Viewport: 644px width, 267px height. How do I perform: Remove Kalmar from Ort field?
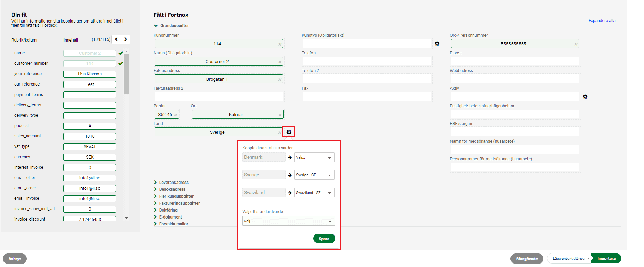coord(280,115)
